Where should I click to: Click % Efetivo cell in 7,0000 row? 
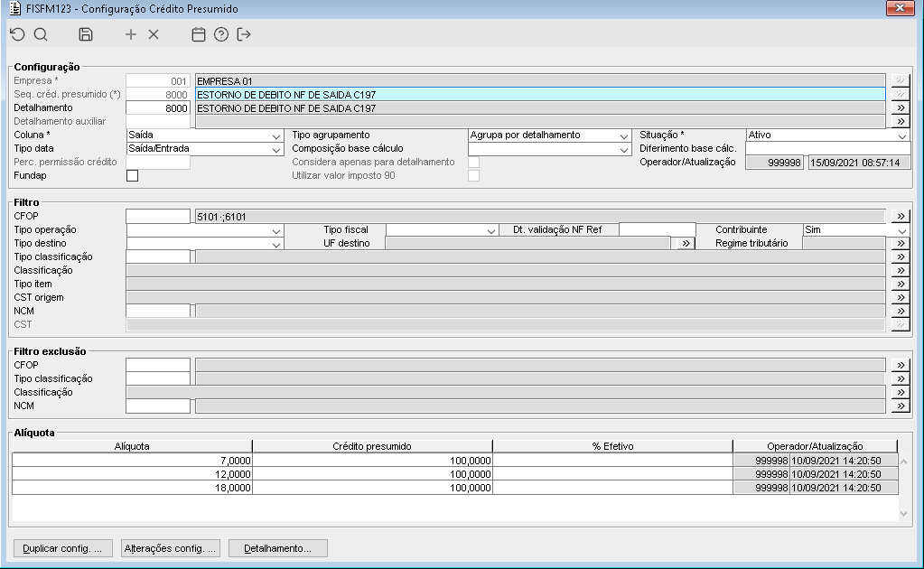pos(613,460)
